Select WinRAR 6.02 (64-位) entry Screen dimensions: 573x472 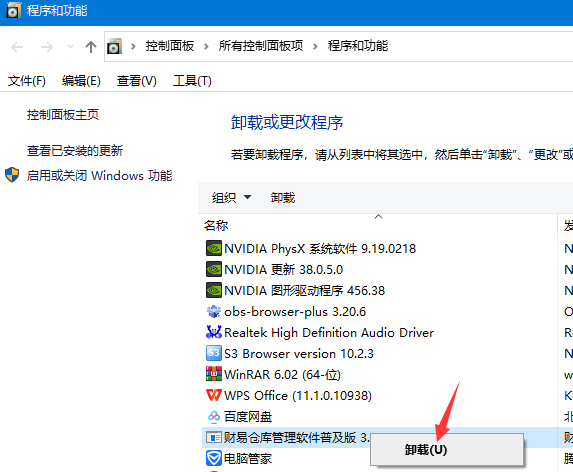282,374
